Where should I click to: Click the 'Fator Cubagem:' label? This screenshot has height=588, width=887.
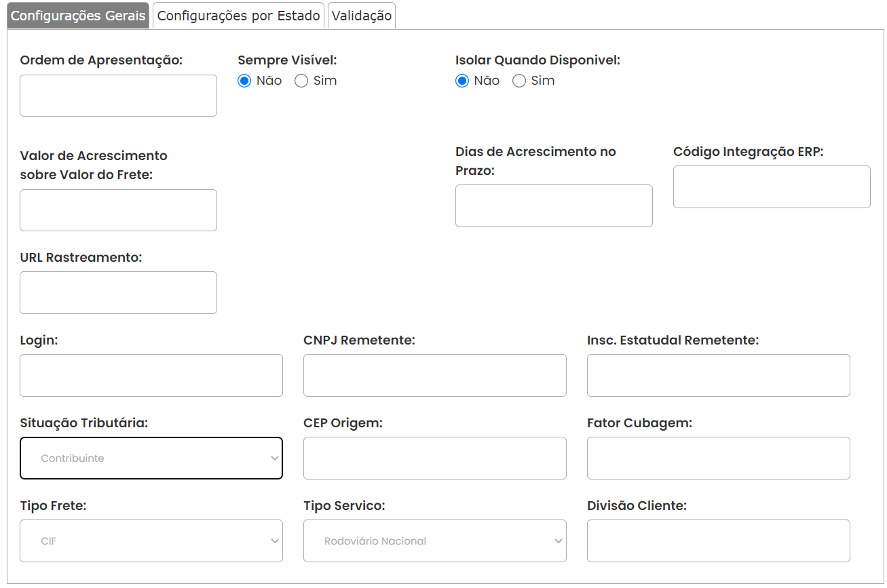(x=639, y=423)
